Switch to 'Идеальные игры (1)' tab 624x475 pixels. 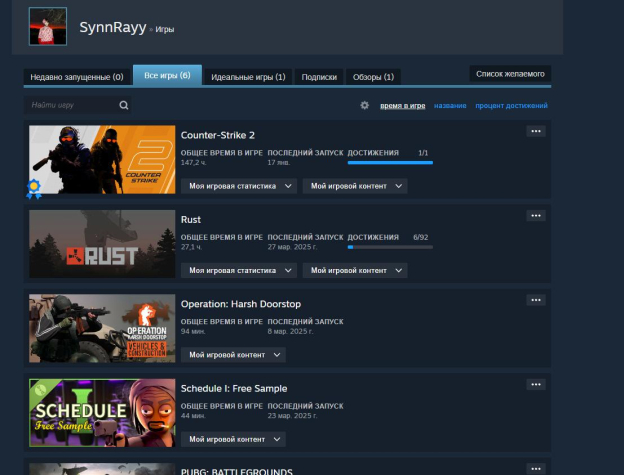pos(249,77)
